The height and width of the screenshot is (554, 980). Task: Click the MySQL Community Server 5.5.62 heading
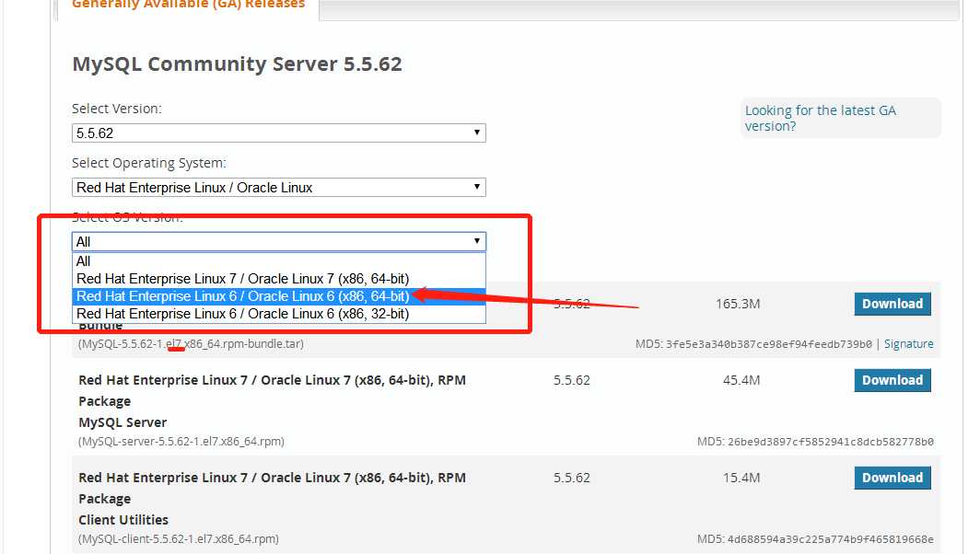[237, 64]
